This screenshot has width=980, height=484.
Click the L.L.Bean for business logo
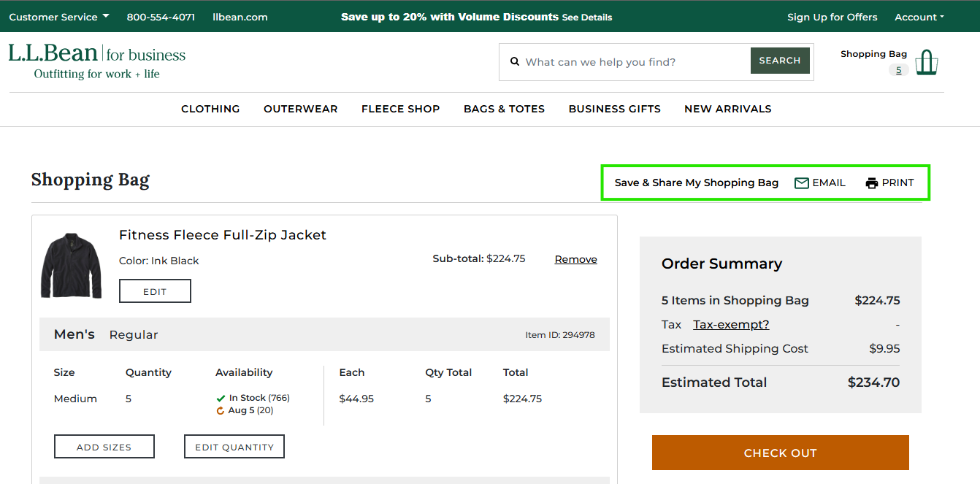click(97, 61)
